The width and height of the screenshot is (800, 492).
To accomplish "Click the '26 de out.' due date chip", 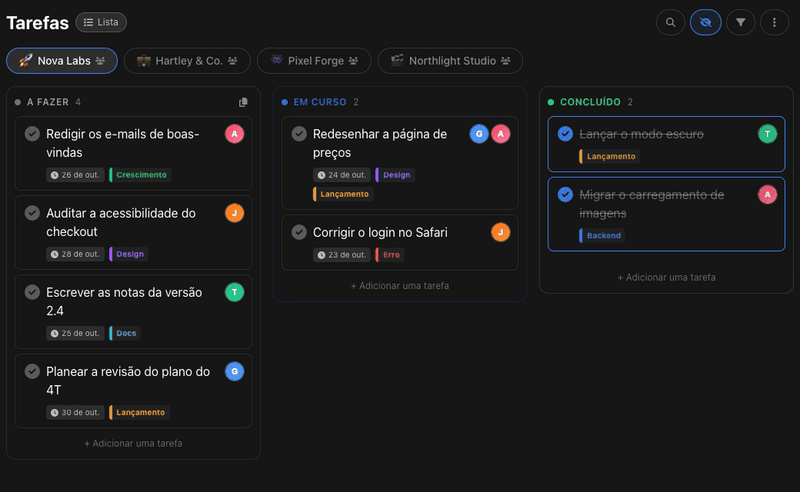I will (x=76, y=175).
